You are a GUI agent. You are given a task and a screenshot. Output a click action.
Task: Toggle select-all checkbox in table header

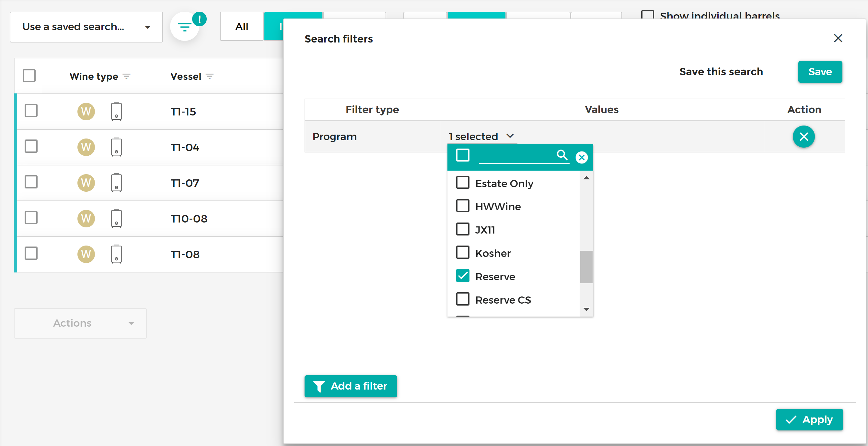(x=29, y=76)
